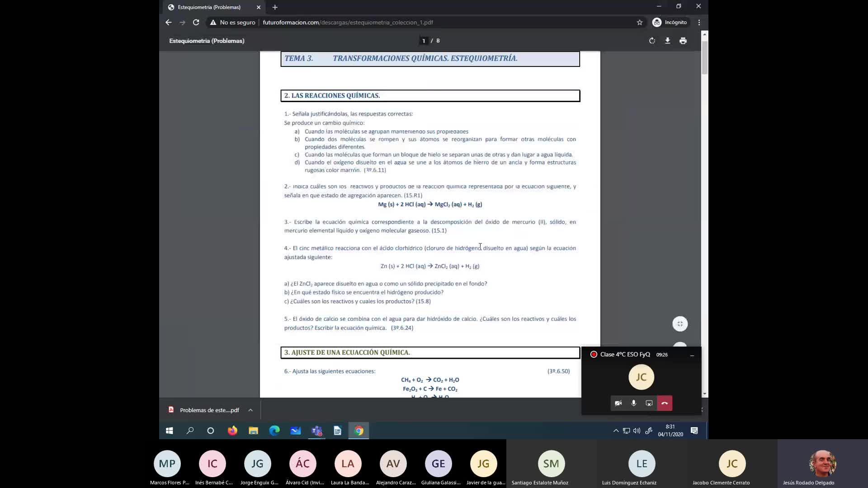Screen dimensions: 868x488
Task: Click the PDF fit-to-page zoom button
Action: 680,324
